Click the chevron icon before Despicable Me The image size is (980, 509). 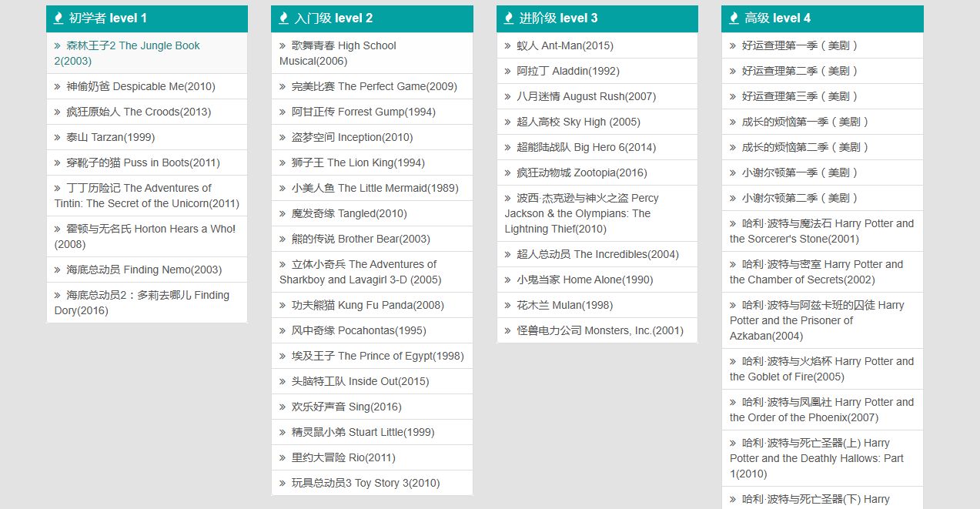point(58,87)
